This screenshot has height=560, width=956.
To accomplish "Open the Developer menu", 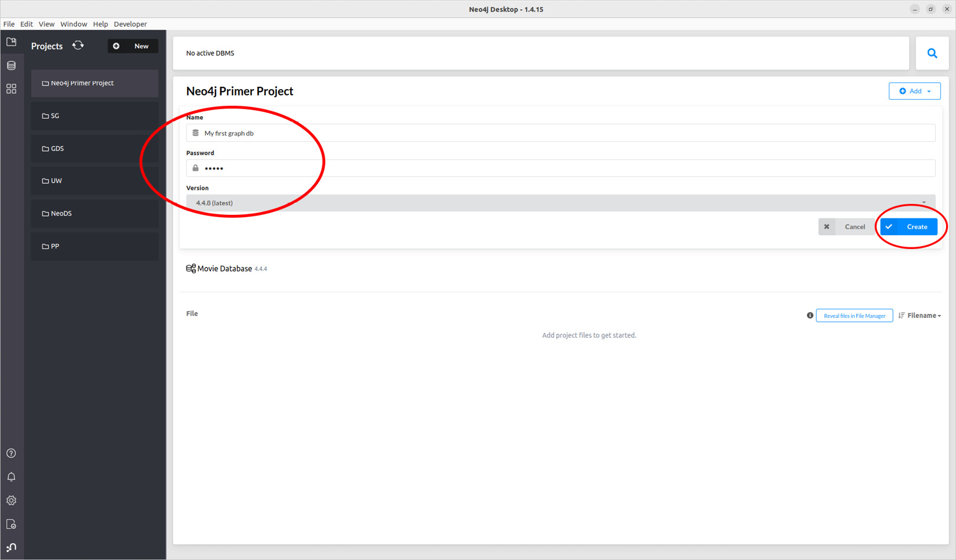I will [x=130, y=24].
